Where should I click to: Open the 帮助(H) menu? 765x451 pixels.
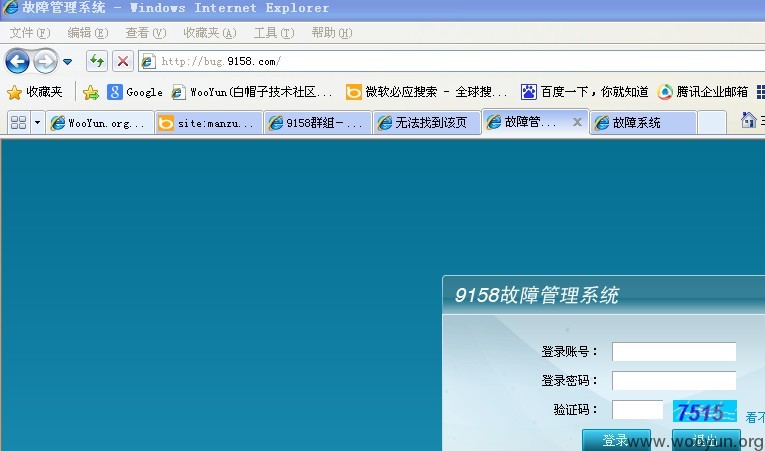point(332,33)
